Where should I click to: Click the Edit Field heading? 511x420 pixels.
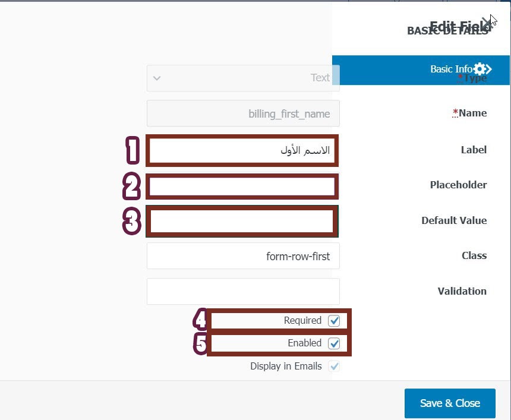(459, 26)
